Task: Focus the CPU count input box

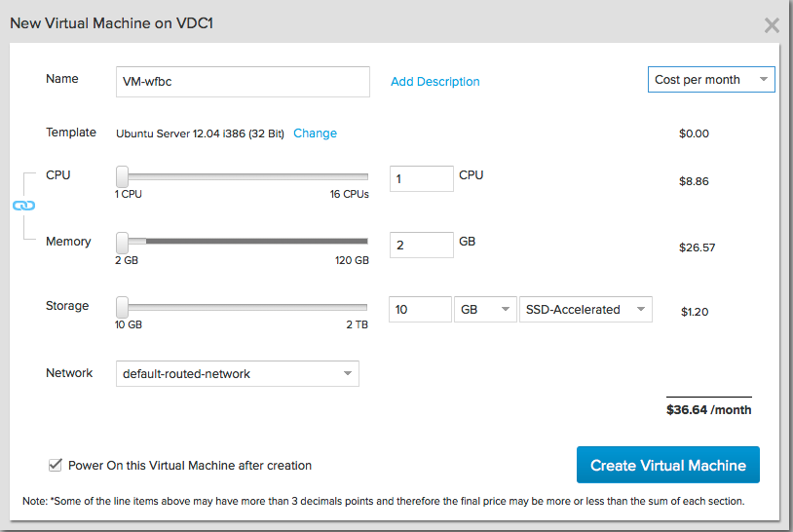Action: coord(421,179)
